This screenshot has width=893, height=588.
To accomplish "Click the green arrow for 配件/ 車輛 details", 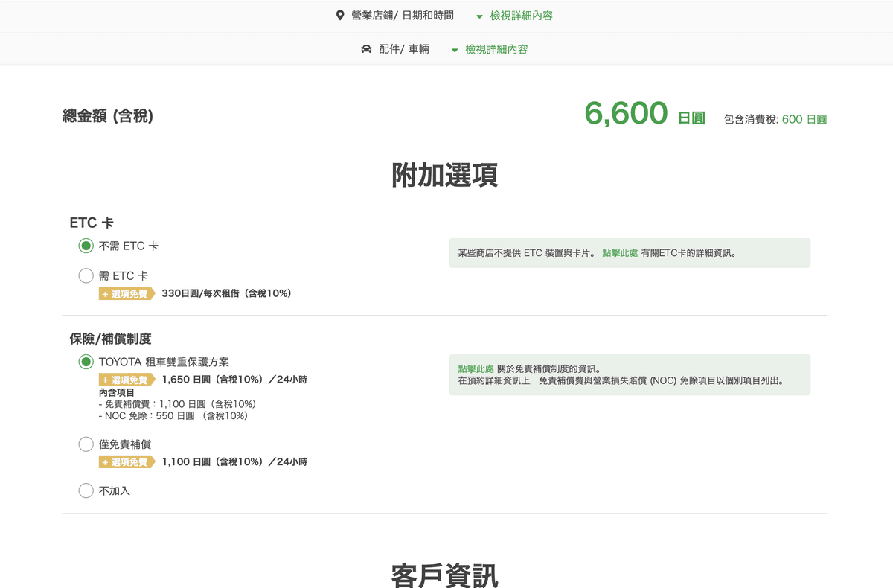I will [455, 50].
